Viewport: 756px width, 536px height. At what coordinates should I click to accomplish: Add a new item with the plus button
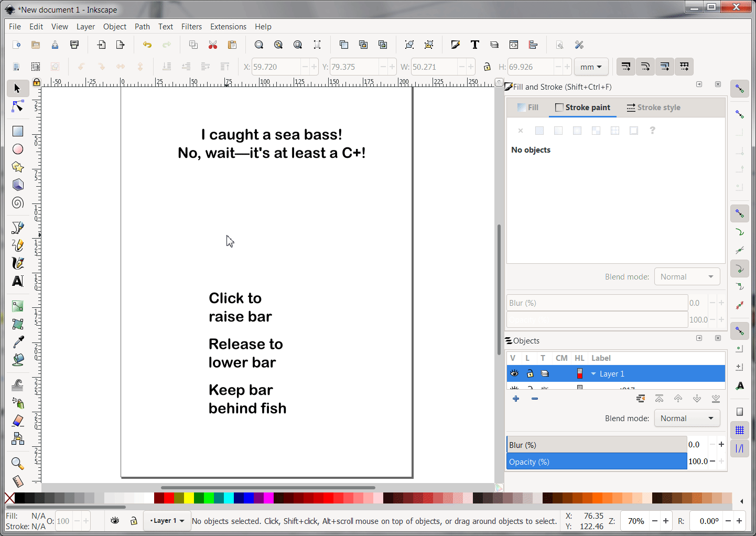[x=515, y=399]
